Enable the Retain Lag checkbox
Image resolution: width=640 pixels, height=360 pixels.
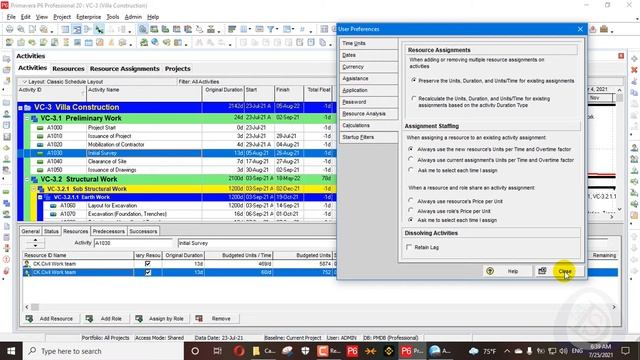[409, 247]
